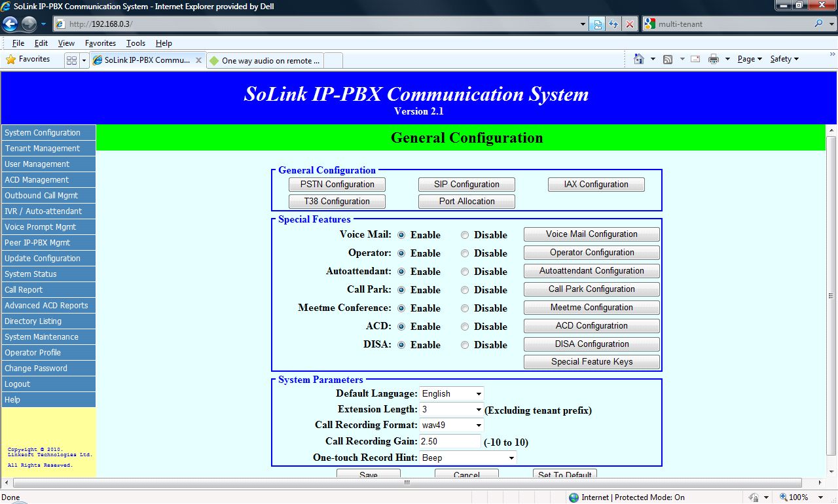Image resolution: width=838 pixels, height=504 pixels.
Task: Click Logout in the sidebar
Action: pos(48,384)
